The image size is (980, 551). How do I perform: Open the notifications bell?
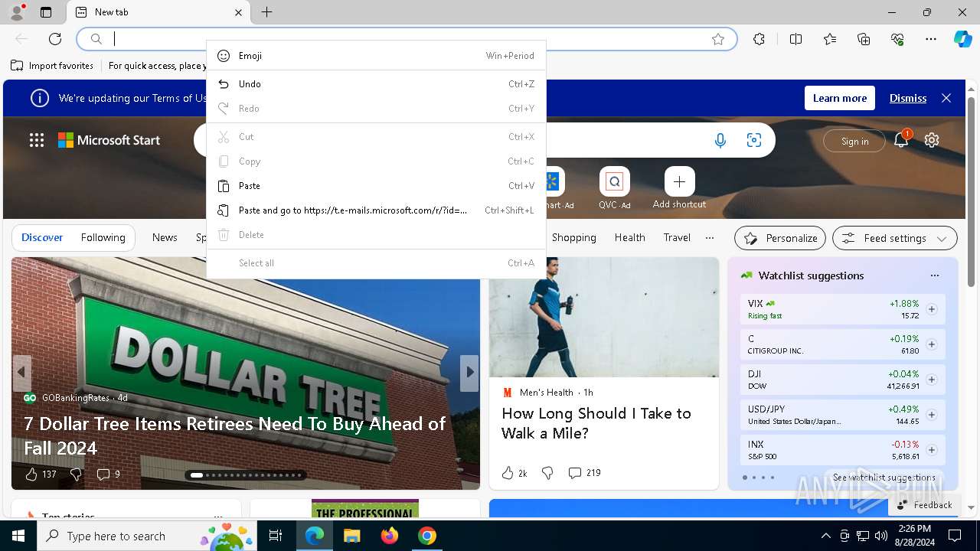tap(901, 140)
